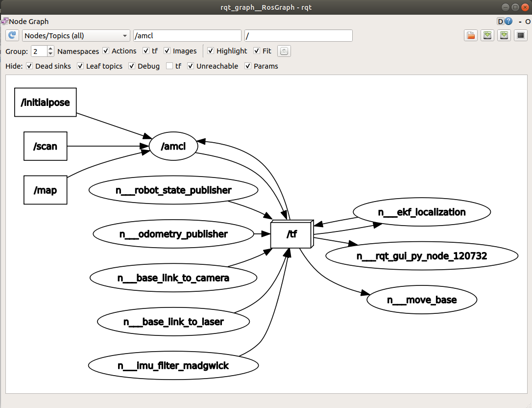Image resolution: width=532 pixels, height=408 pixels.
Task: Open the Nodes/Topics (all) dropdown
Action: tap(75, 36)
